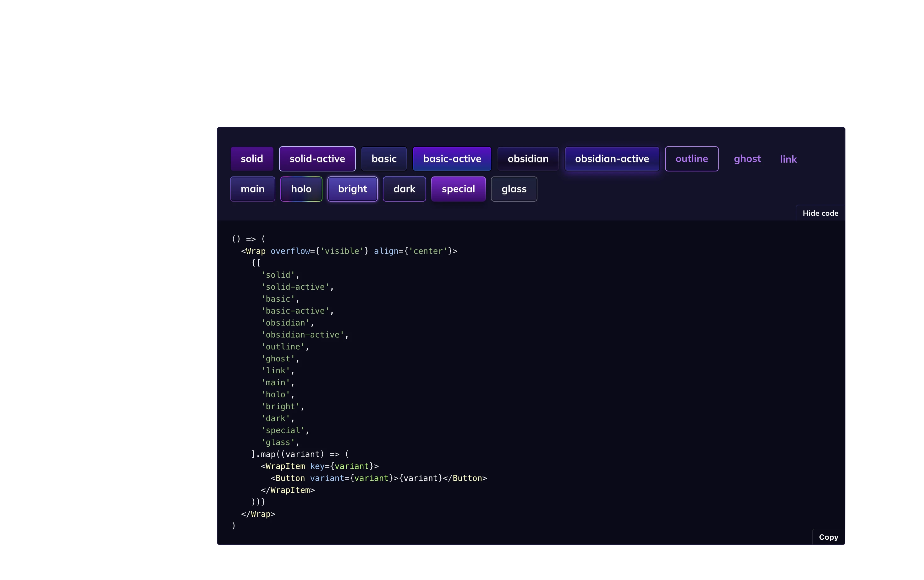Viewport: 924px width, 580px height.
Task: Click the 'glass' string in the code
Action: (278, 442)
